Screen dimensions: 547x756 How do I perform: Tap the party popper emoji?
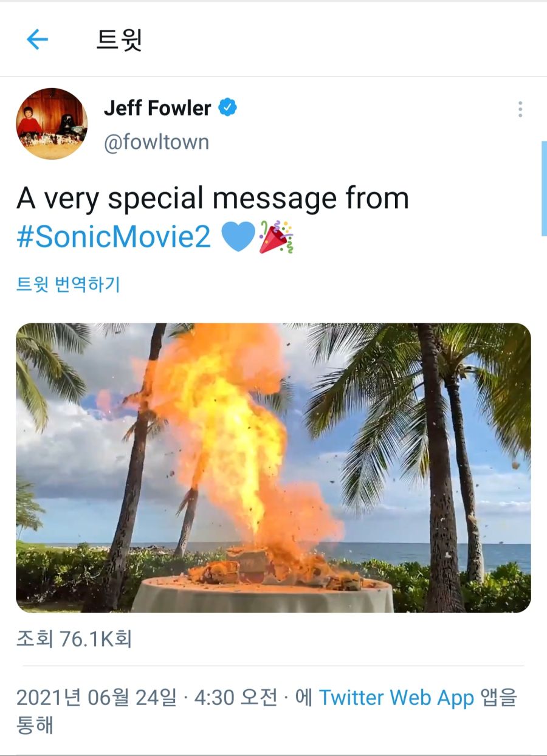pyautogui.click(x=276, y=236)
